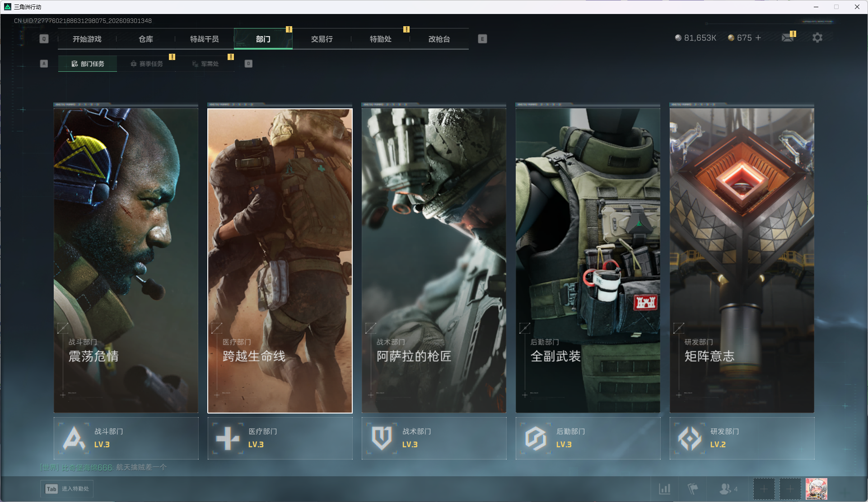The height and width of the screenshot is (502, 868).
Task: Click the E key navigation icon
Action: tap(482, 39)
